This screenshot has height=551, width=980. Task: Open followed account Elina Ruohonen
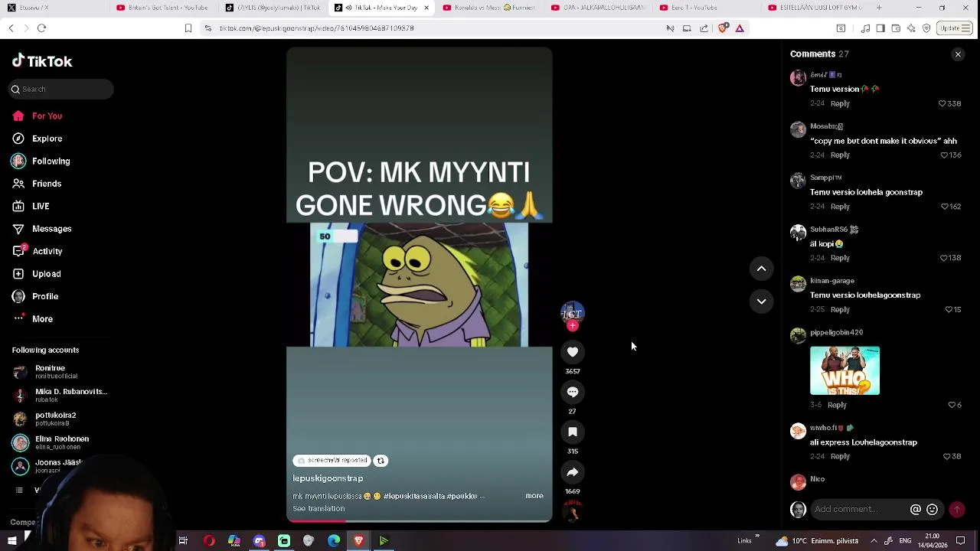tap(51, 443)
